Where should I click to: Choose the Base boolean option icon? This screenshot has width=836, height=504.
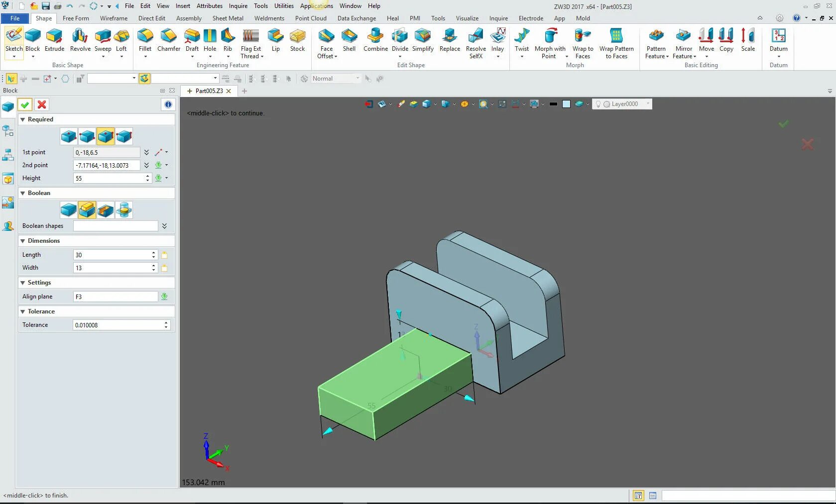pos(69,210)
